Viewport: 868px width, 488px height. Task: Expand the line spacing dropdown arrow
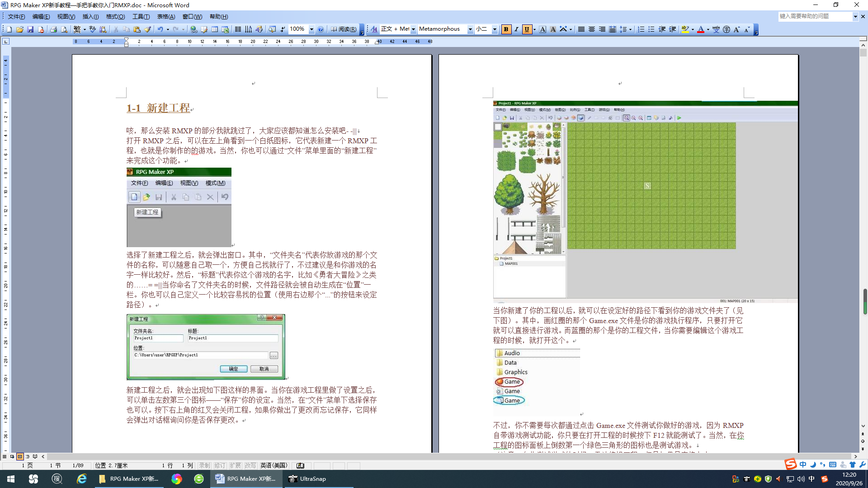[630, 29]
